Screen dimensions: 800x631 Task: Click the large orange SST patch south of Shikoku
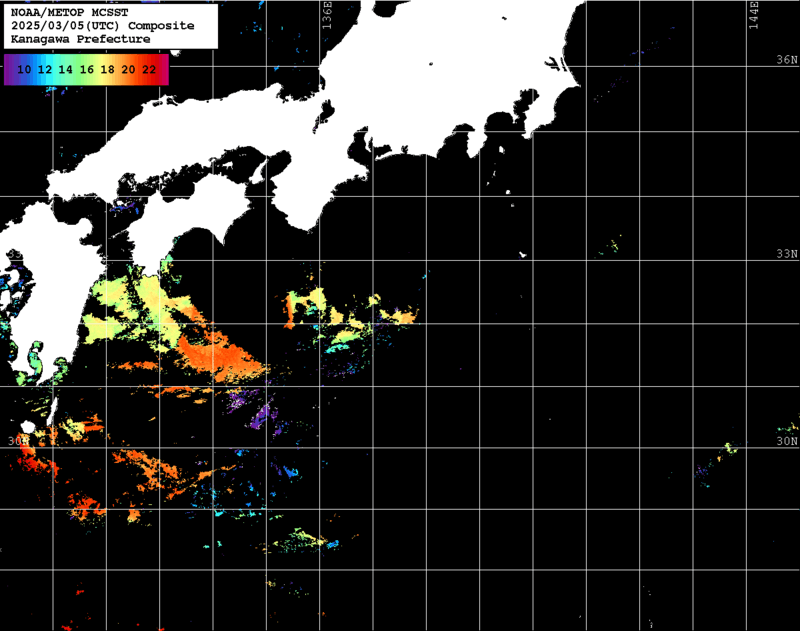[x=220, y=355]
